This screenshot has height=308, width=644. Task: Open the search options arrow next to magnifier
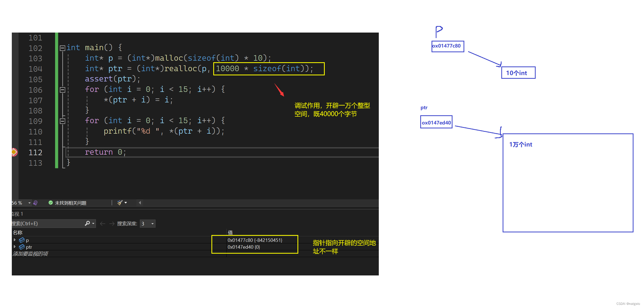pyautogui.click(x=93, y=223)
